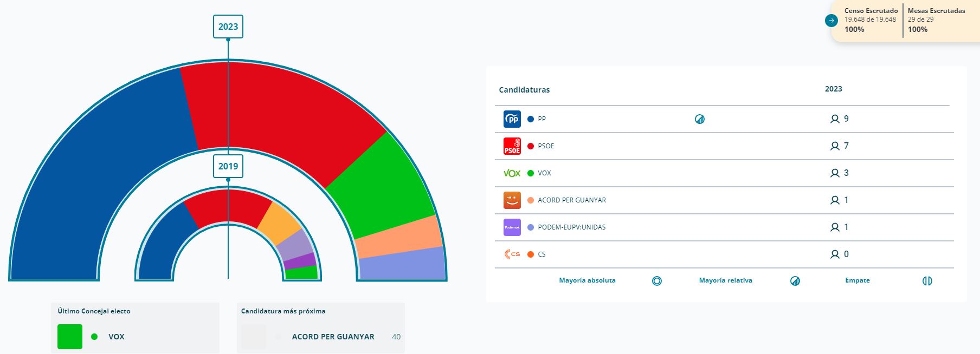Image resolution: width=980 pixels, height=354 pixels.
Task: Click the VOX party logo
Action: pyautogui.click(x=512, y=173)
